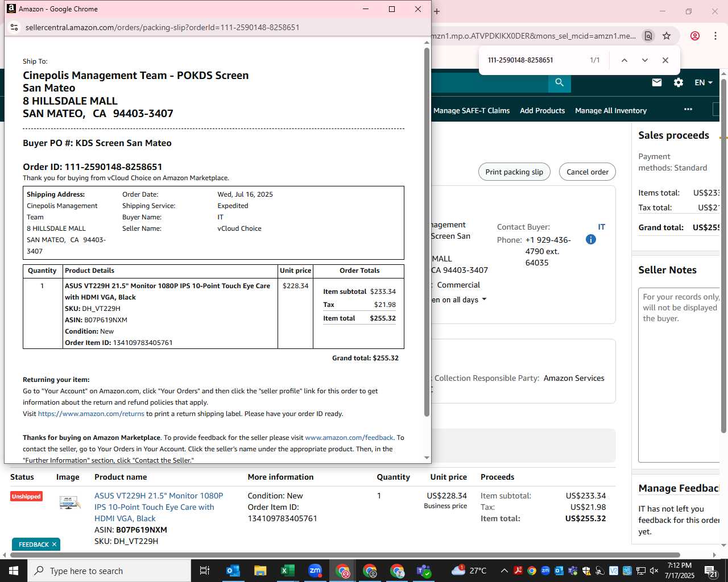Open Excel from the taskbar
Screen dimensions: 728x582
point(288,571)
